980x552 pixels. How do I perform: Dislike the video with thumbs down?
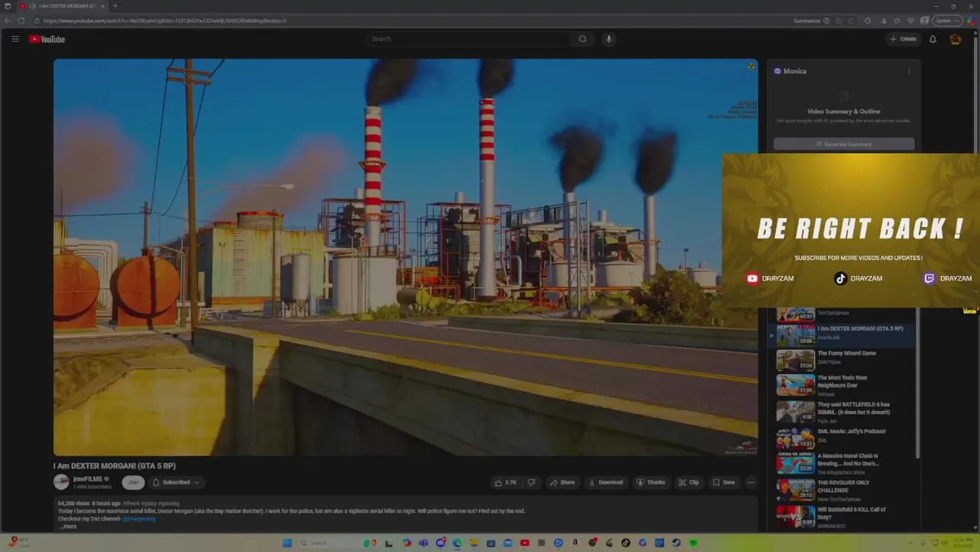point(531,482)
